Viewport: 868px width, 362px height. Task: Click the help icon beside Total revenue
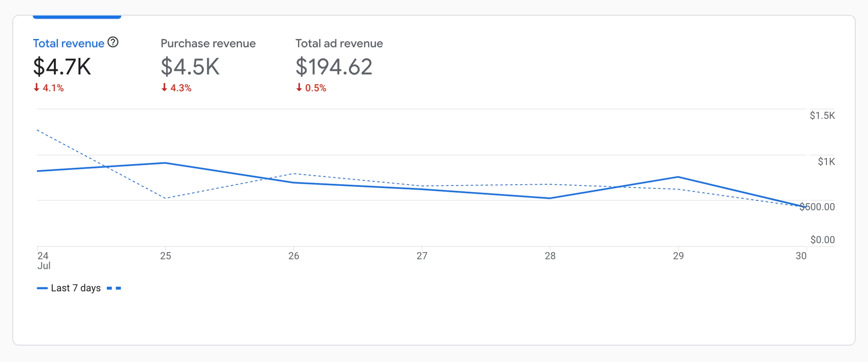pos(113,42)
